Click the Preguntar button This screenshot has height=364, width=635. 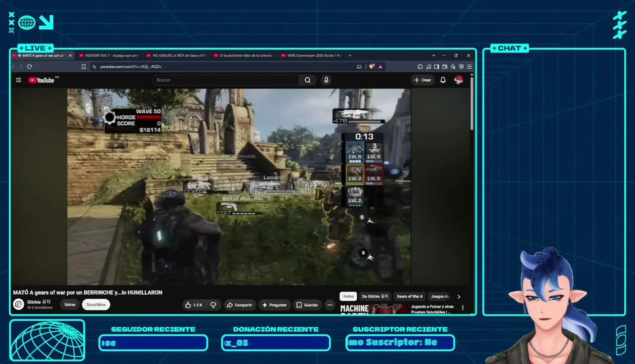click(x=274, y=305)
